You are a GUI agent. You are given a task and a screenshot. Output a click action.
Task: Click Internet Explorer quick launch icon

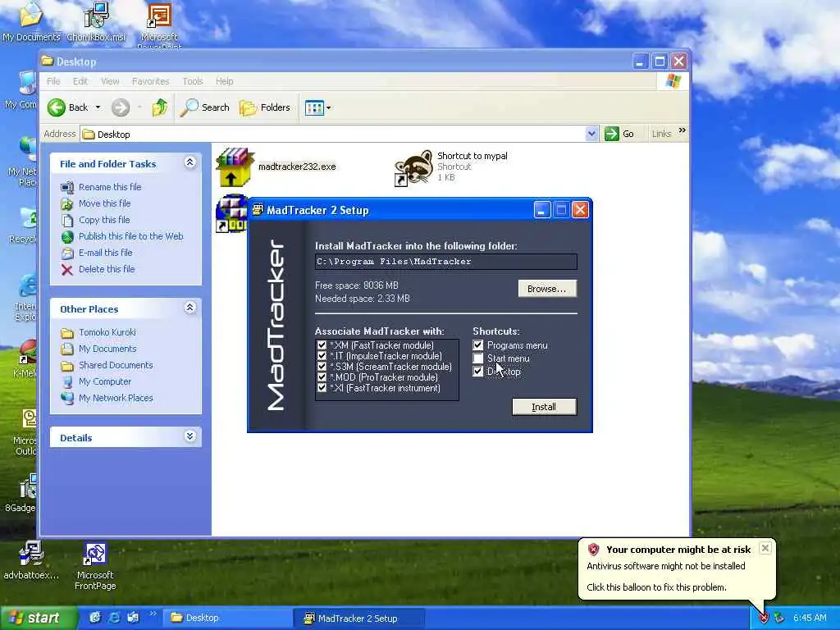114,618
